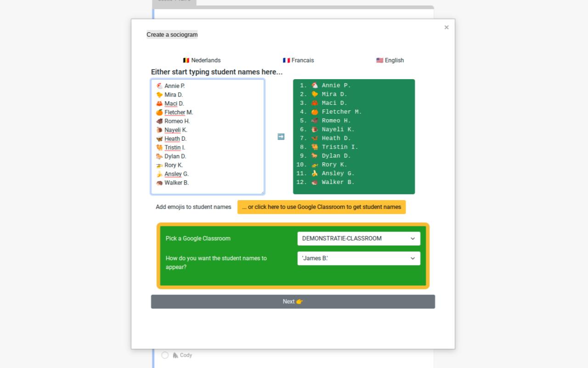
Task: Click Romeo H. in the green numbered list
Action: tap(336, 121)
